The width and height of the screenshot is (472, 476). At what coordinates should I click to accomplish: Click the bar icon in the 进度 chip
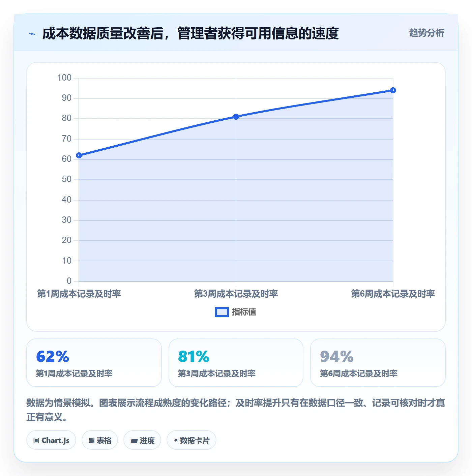(x=134, y=441)
